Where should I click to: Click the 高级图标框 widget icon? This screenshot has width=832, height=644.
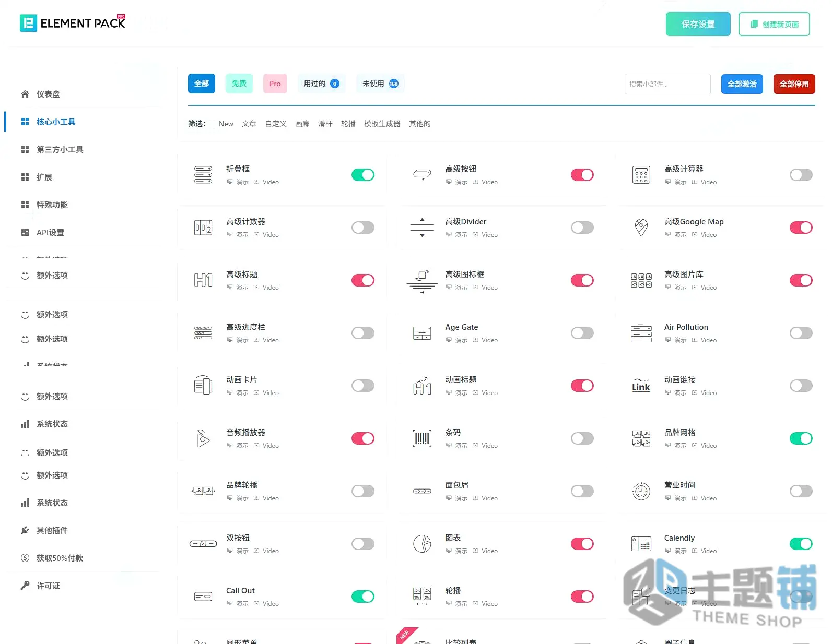pos(422,281)
